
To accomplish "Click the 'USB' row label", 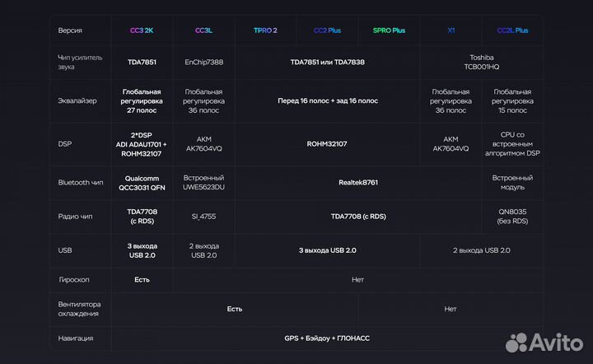I will click(65, 250).
